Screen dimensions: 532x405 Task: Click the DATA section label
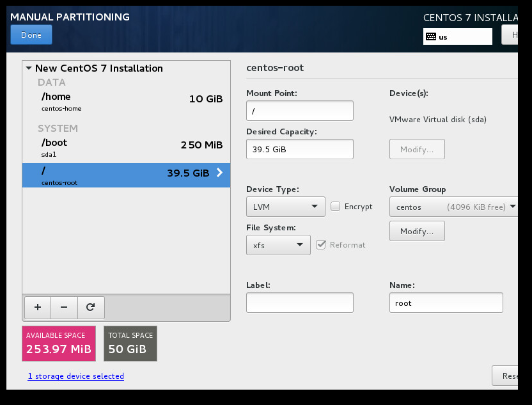pos(52,83)
